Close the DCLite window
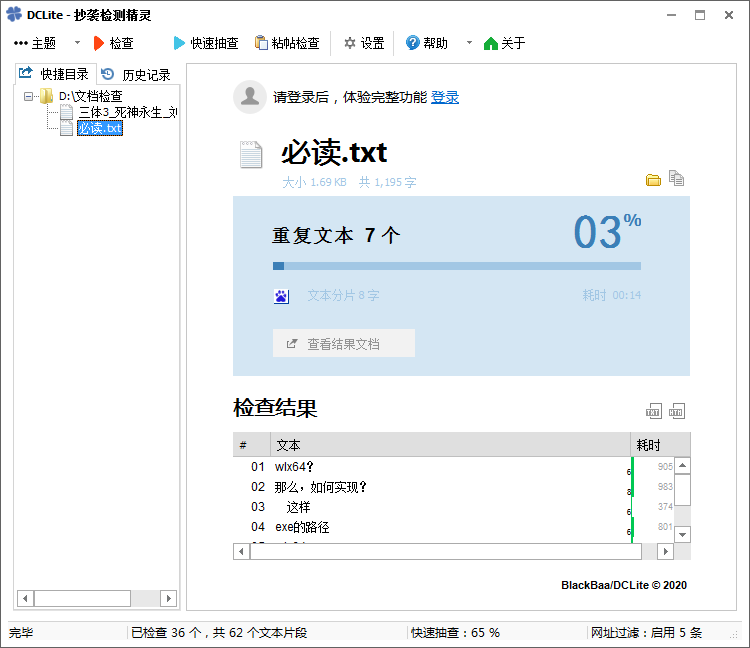This screenshot has height=648, width=750. tap(729, 15)
